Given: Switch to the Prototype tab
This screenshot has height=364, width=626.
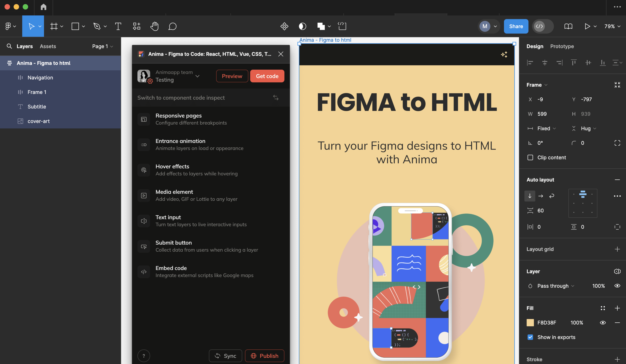Looking at the screenshot, I should (562, 46).
